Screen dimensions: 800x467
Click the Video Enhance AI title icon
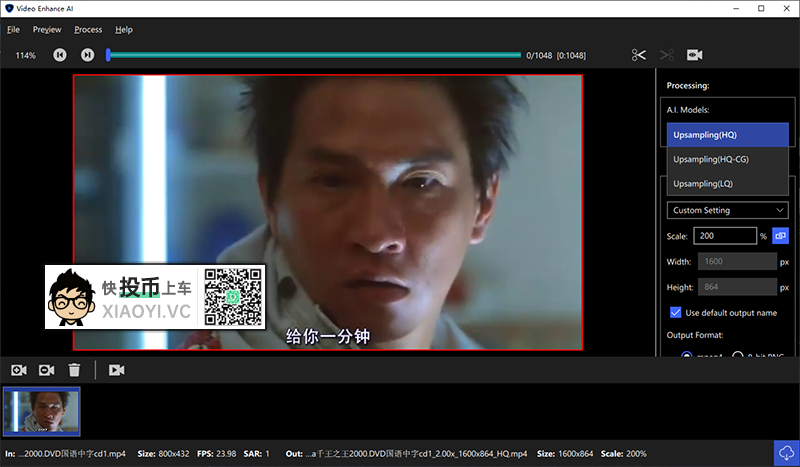pos(9,9)
